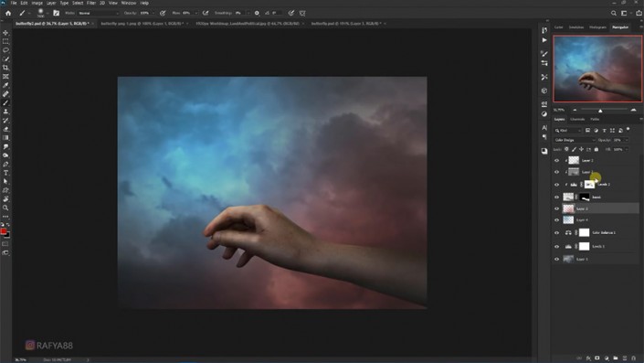Select the Pen tool
644x363 pixels.
pos(5,164)
